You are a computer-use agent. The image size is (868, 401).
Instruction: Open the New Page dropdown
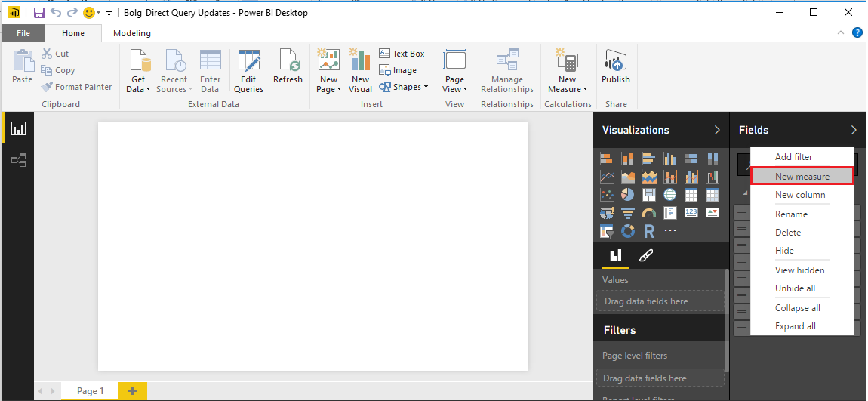coord(328,72)
